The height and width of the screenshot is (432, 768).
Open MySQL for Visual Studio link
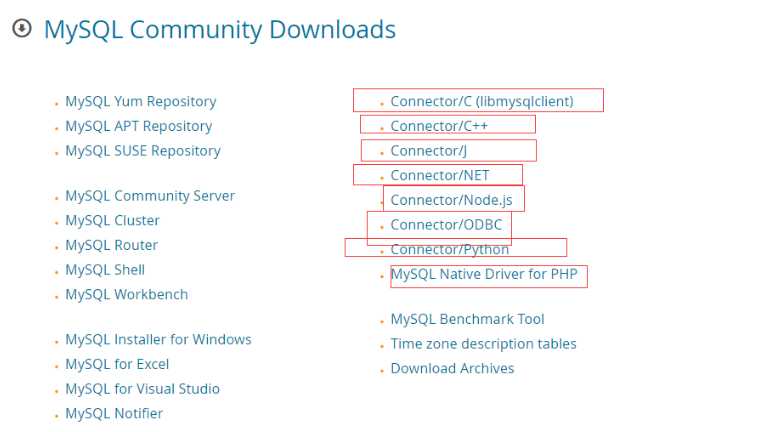click(x=143, y=389)
